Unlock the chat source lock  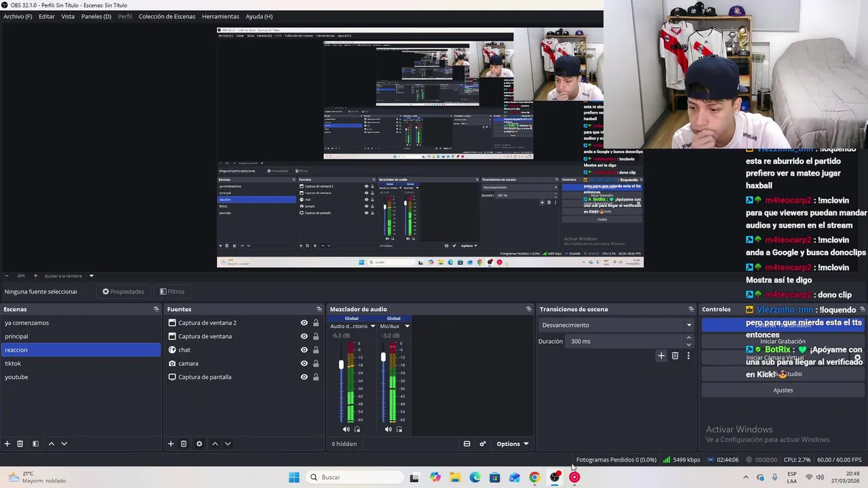click(316, 350)
